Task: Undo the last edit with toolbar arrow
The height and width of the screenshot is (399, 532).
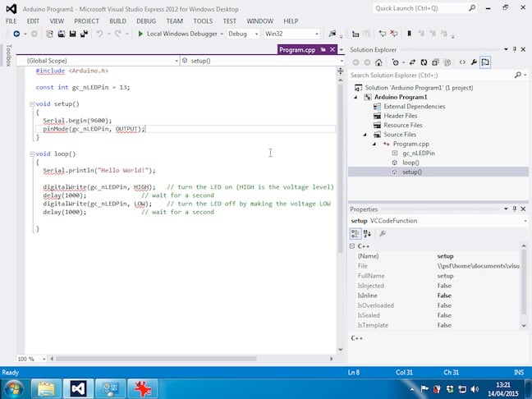Action: coord(99,34)
